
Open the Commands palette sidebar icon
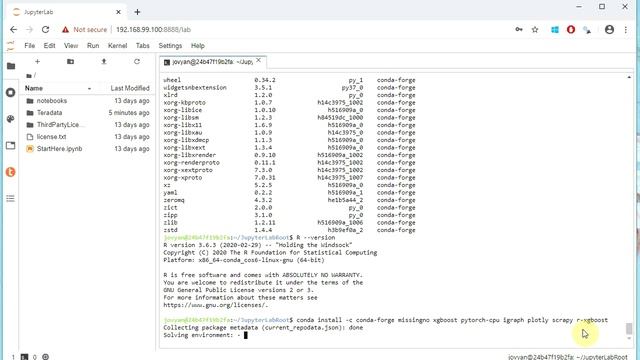coord(11,119)
